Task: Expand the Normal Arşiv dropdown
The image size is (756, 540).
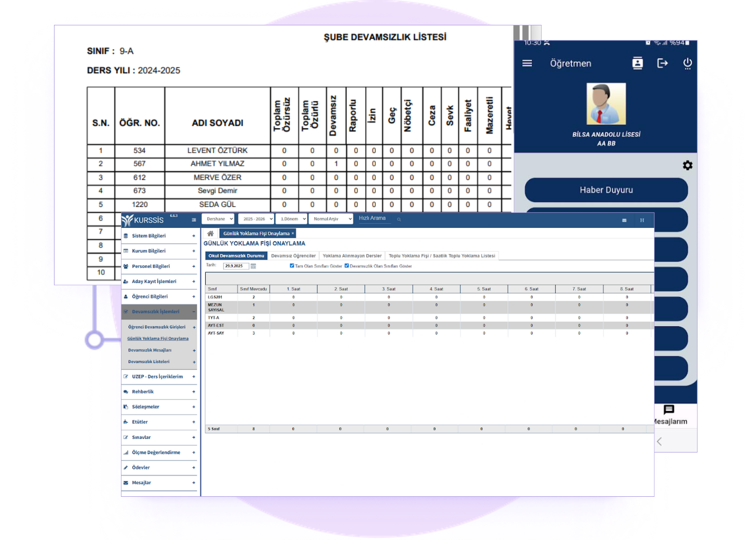Action: [330, 219]
